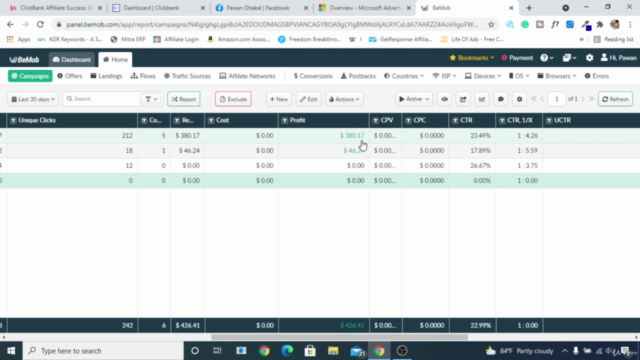Expand the OS dropdown

[x=519, y=76]
